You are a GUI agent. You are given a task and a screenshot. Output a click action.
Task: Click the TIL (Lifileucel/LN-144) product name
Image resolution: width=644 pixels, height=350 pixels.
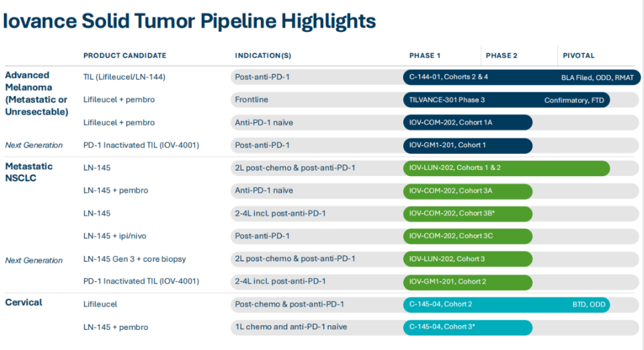coord(124,77)
